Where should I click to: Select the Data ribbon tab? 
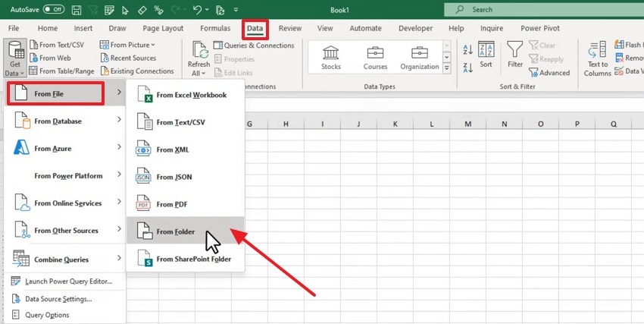tap(255, 29)
